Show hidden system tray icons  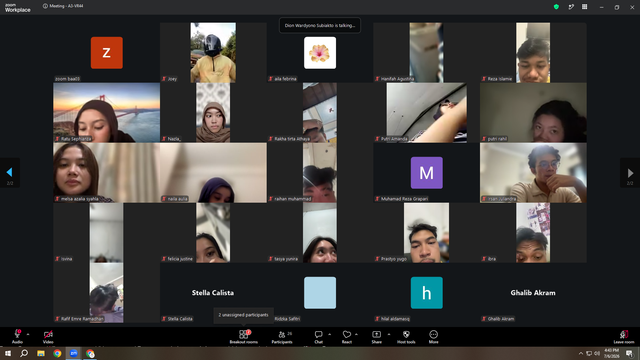pyautogui.click(x=580, y=353)
